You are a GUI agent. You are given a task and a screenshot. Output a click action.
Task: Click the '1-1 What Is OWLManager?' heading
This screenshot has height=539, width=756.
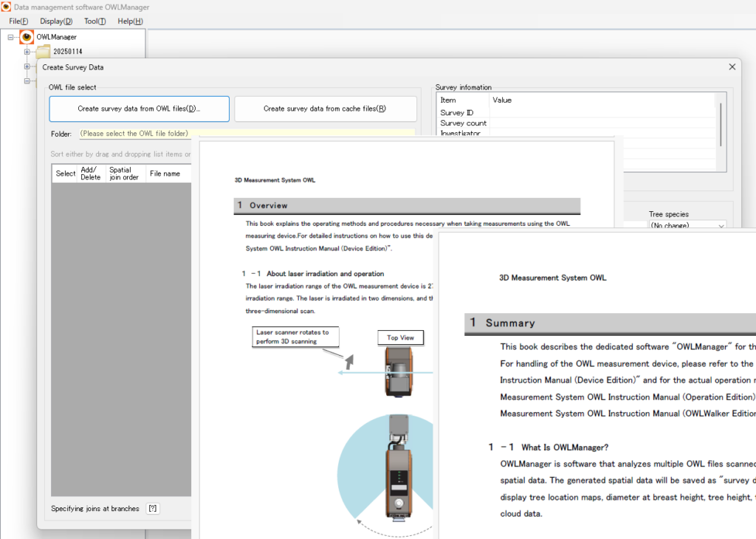pyautogui.click(x=549, y=447)
